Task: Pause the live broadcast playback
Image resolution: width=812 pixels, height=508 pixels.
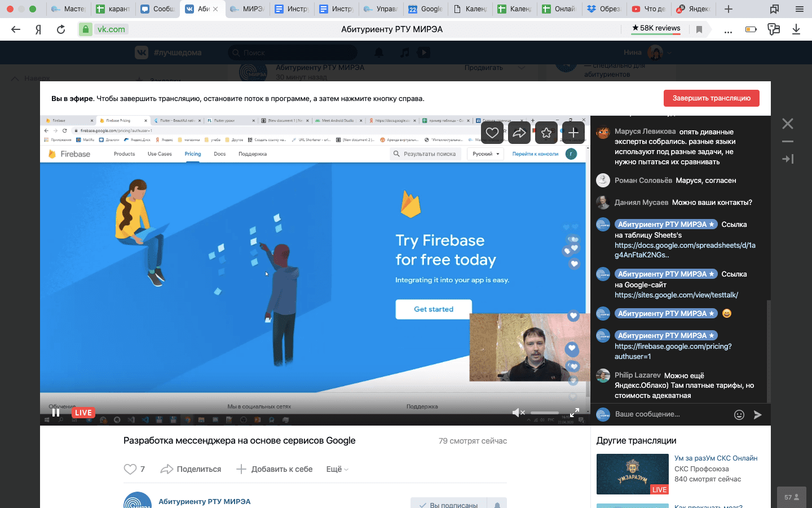Action: coord(56,413)
